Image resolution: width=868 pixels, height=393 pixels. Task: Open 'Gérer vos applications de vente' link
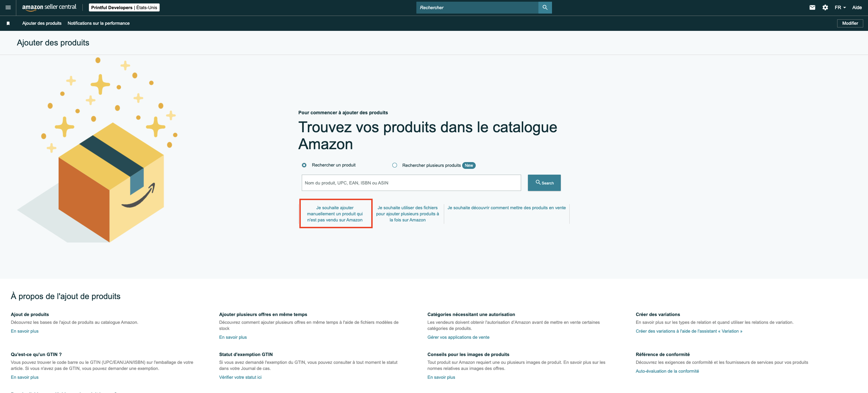(x=458, y=337)
